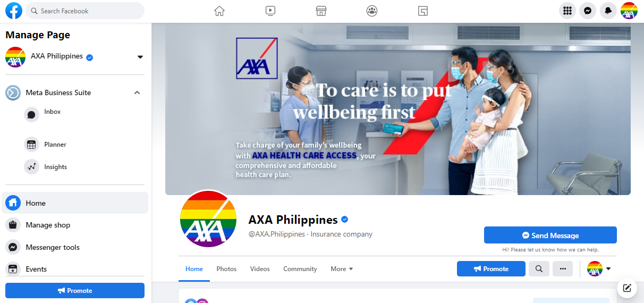Click the Send Message button
The width and height of the screenshot is (644, 303).
550,235
